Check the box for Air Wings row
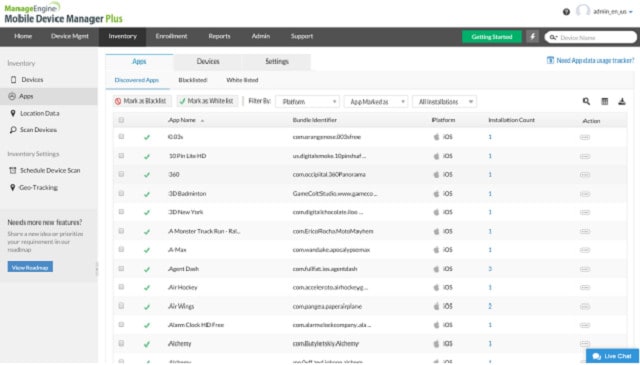The width and height of the screenshot is (640, 365). click(x=121, y=305)
